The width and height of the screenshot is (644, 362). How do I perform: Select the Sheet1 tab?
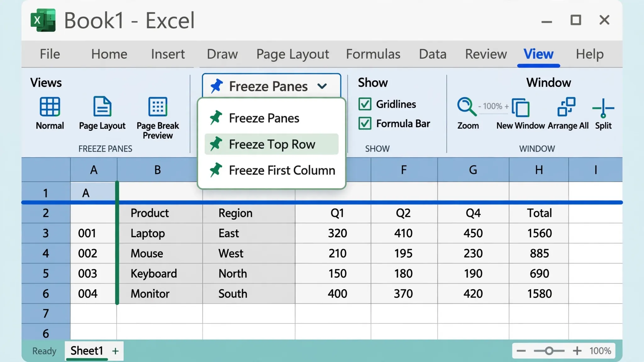tap(87, 351)
